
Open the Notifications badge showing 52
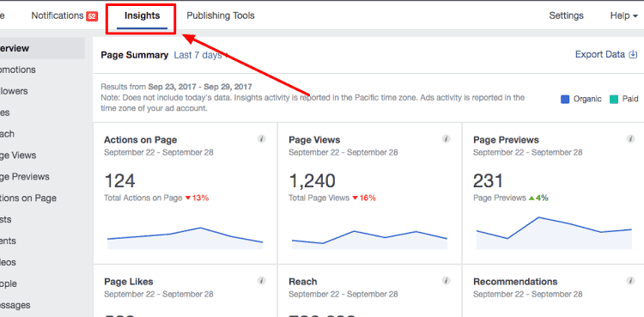(92, 16)
